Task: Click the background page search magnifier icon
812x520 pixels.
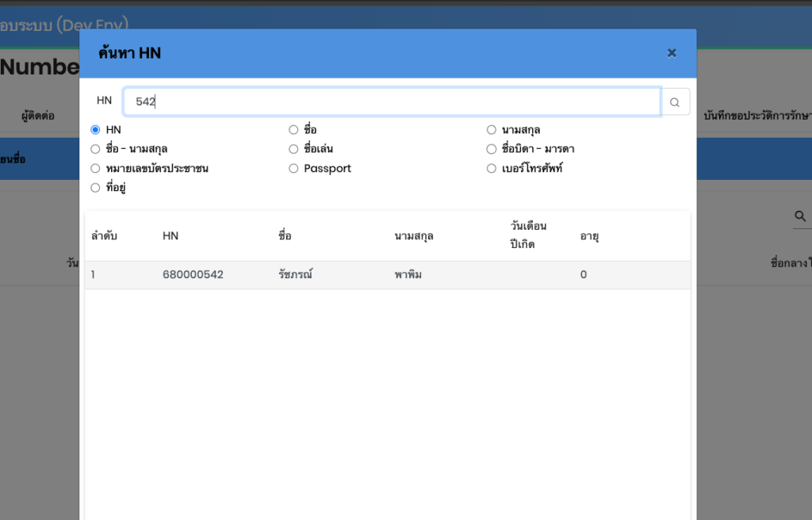Action: pos(800,216)
